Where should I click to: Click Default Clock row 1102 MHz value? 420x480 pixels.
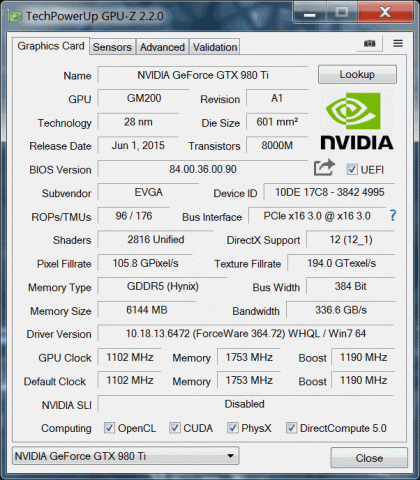tap(130, 380)
